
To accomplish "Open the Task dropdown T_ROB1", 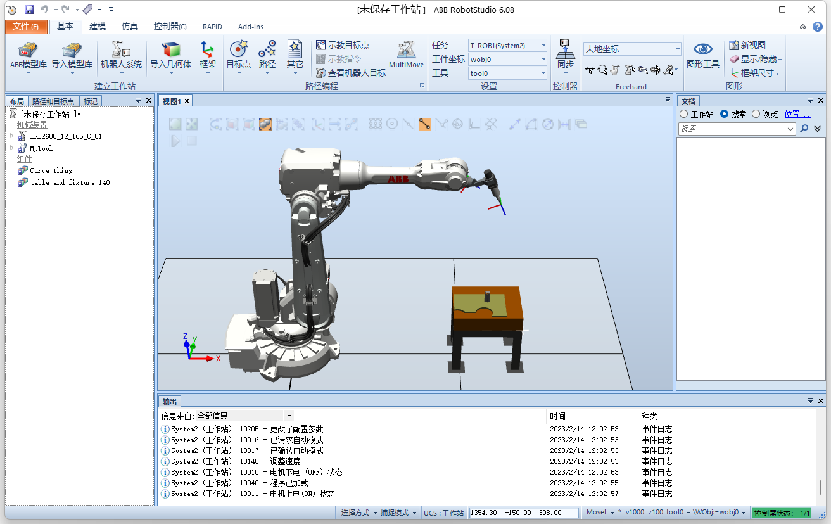I will click(x=508, y=46).
